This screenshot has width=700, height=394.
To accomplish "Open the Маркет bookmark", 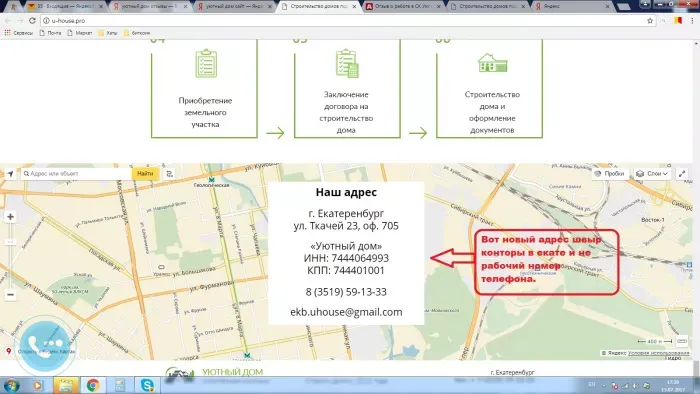I will click(x=79, y=33).
